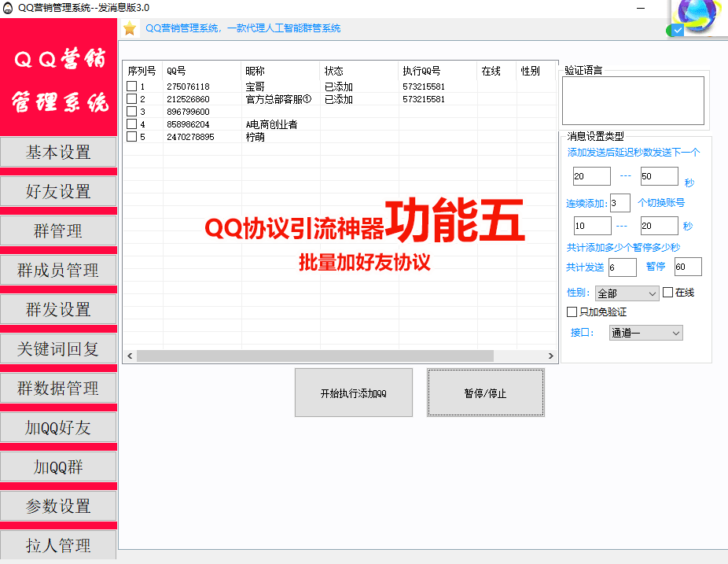Focus the 暂停 field showing 60

(x=688, y=267)
